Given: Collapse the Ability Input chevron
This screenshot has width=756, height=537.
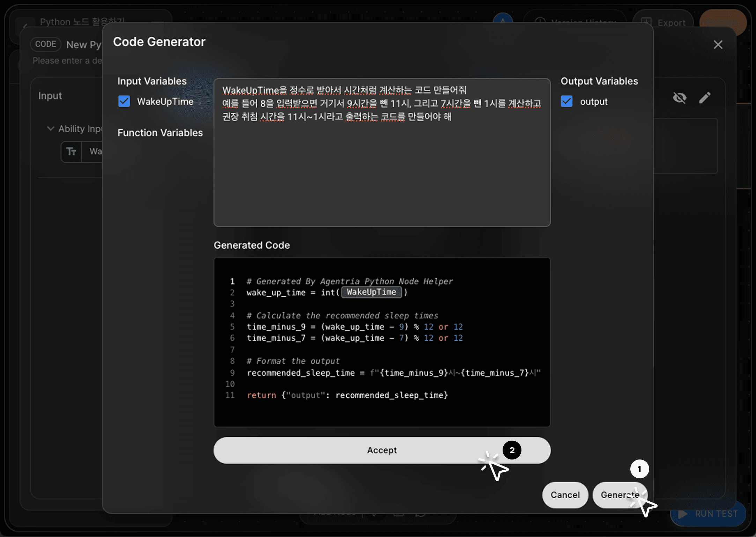Looking at the screenshot, I should pos(51,128).
